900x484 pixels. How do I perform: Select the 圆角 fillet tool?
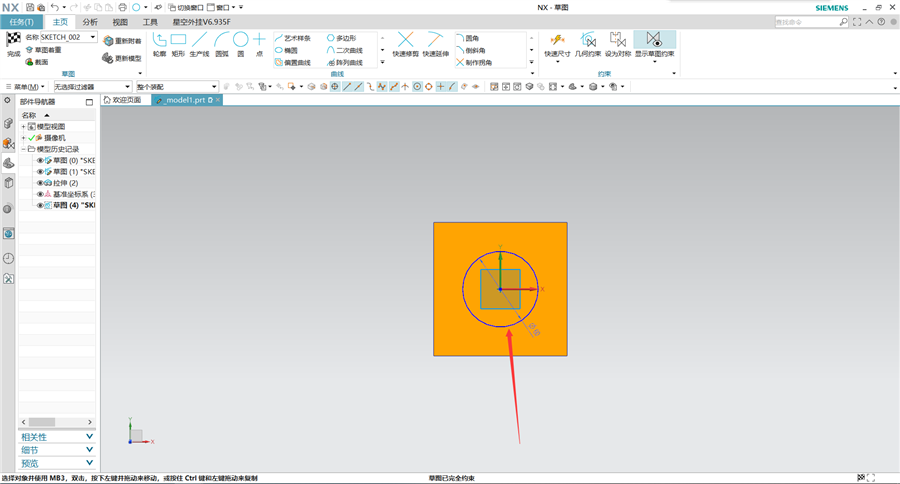coord(468,38)
